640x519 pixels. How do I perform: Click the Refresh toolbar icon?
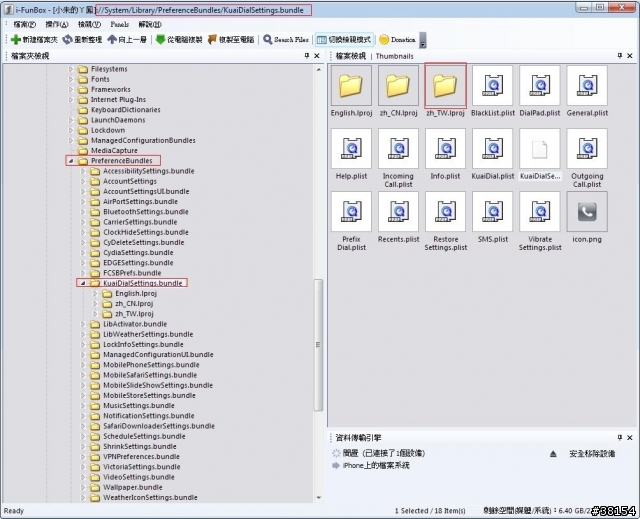[67, 40]
